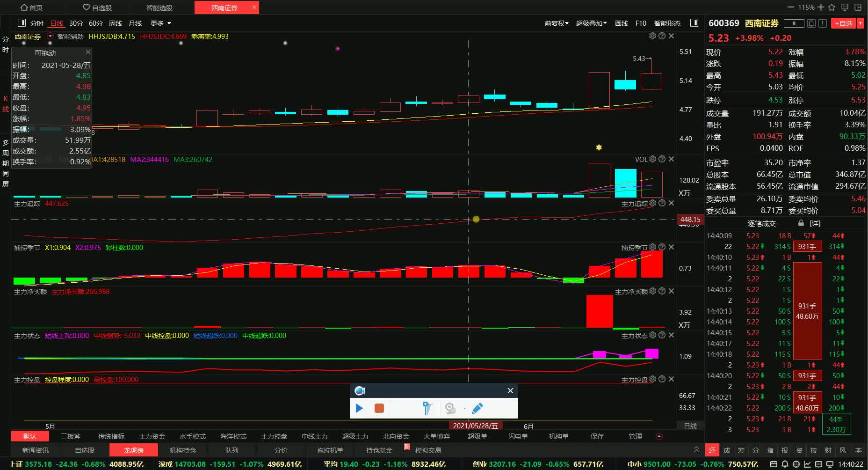Viewport: 868px width, 470px height.
Task: Click the lock icon beside 逐笔成交
Action: click(x=801, y=223)
